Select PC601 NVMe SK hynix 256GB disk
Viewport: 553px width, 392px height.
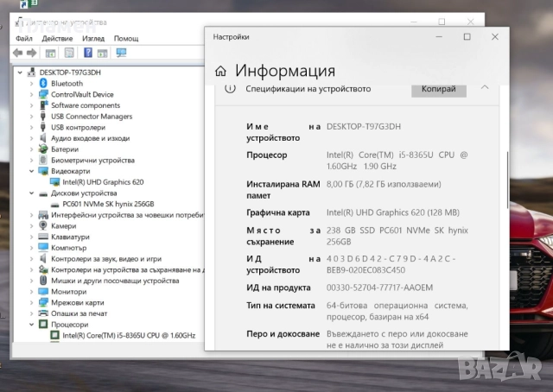tap(108, 205)
